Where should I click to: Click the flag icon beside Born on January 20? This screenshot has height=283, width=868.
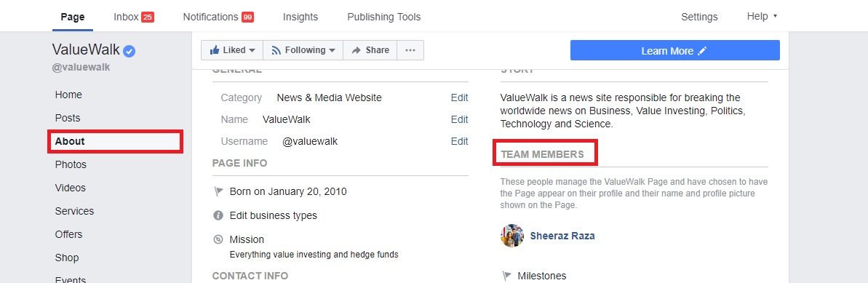point(218,191)
